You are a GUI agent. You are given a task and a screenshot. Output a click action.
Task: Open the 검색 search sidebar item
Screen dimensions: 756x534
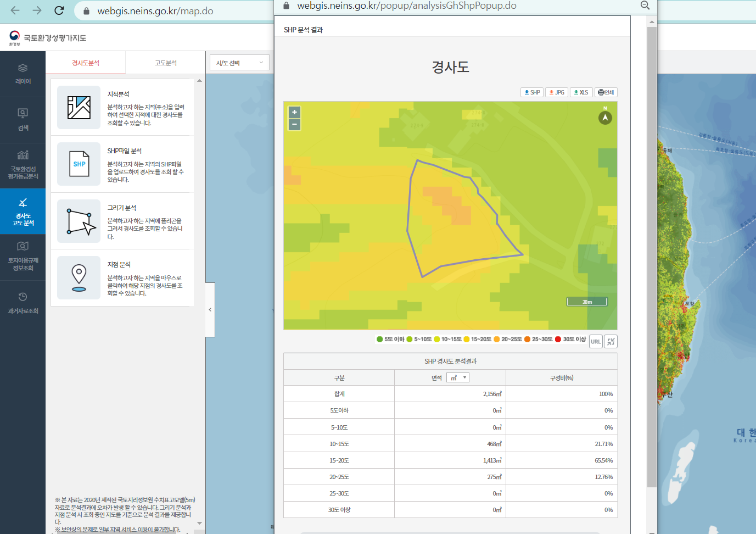(23, 120)
